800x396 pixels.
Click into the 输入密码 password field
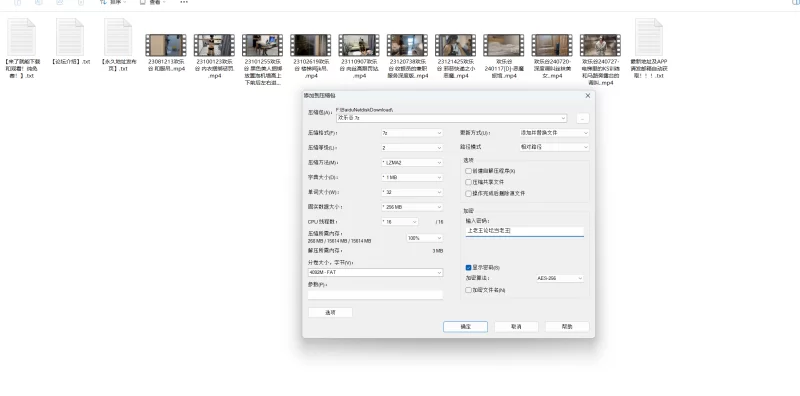point(524,231)
